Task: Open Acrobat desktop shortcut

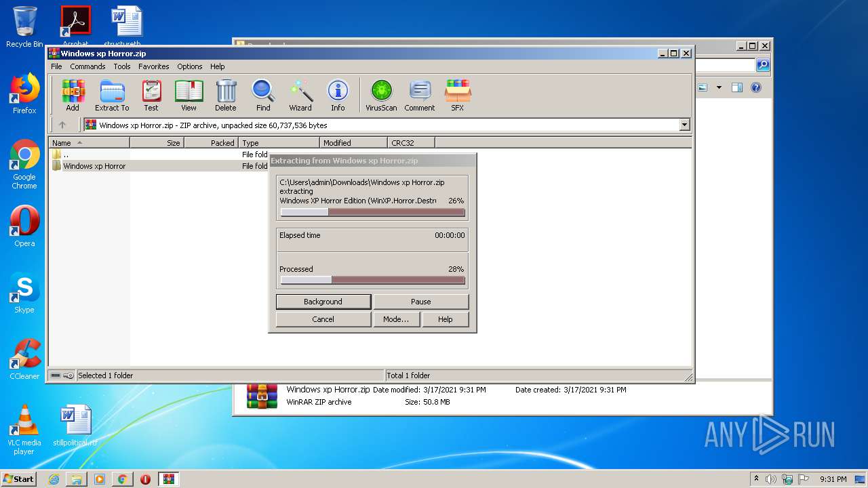Action: pos(75,25)
